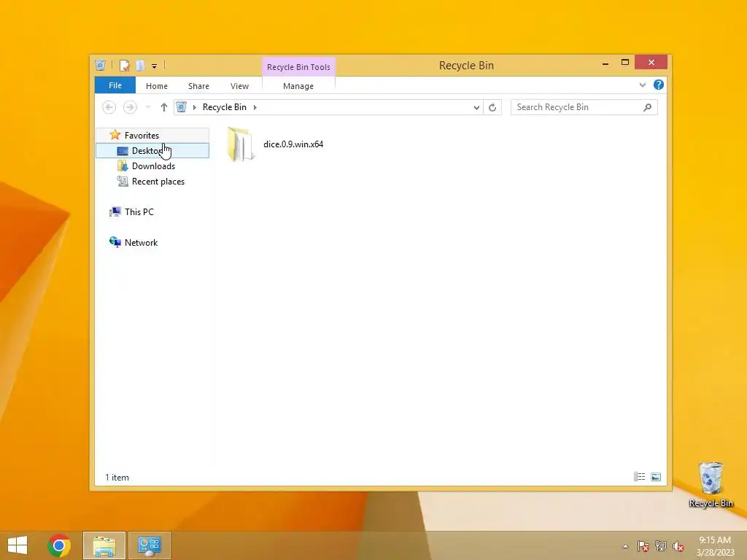Open Help with the question mark icon

[x=659, y=85]
